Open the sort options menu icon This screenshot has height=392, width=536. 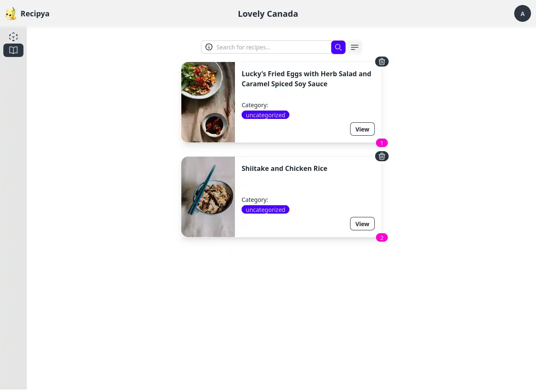click(x=355, y=47)
